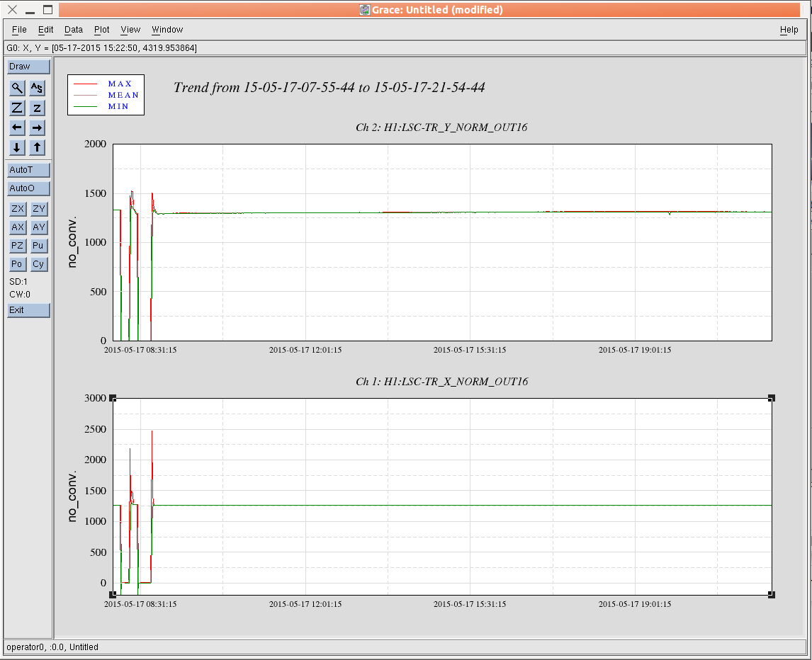
Task: Click bottom-right selection handle of lower graph
Action: (x=772, y=595)
